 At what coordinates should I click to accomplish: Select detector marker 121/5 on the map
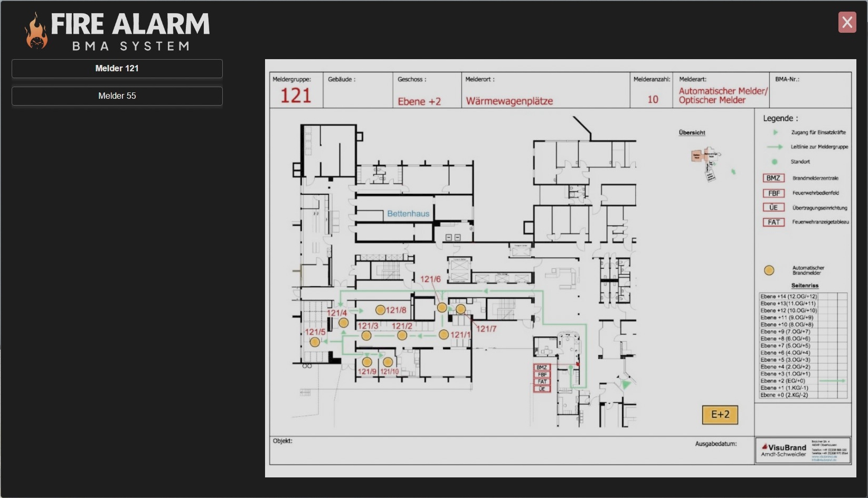pyautogui.click(x=315, y=342)
